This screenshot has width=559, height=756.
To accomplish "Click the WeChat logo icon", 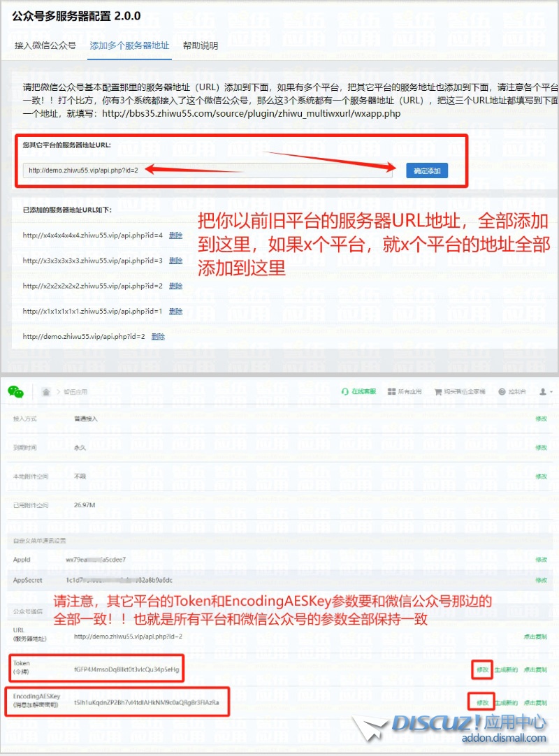I will [16, 392].
